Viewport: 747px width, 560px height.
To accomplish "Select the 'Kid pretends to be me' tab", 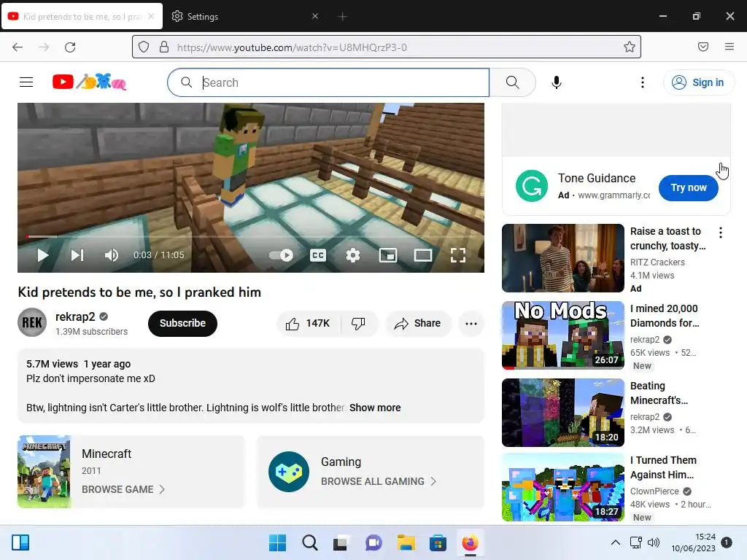I will (x=82, y=17).
